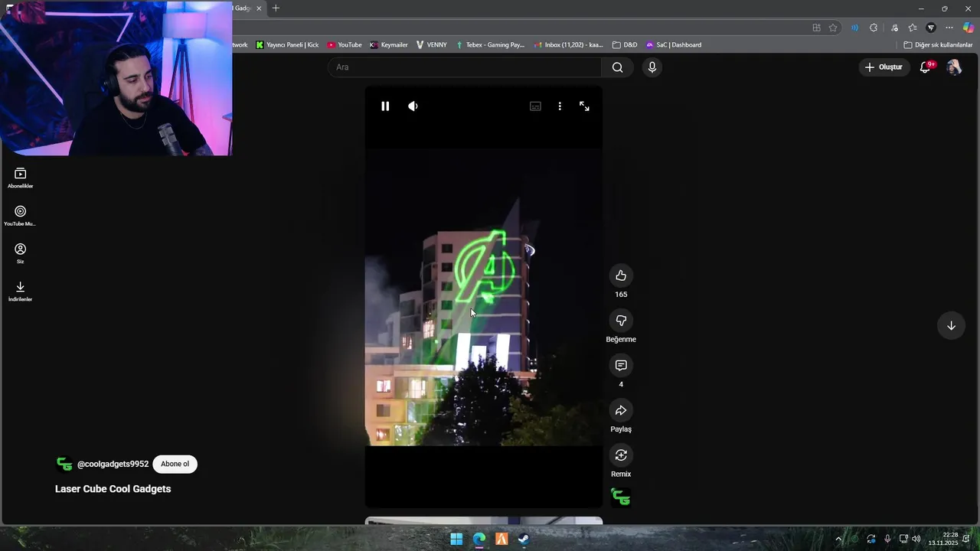Open the sound source thumbnail under Remix
980x551 pixels.
click(x=621, y=498)
